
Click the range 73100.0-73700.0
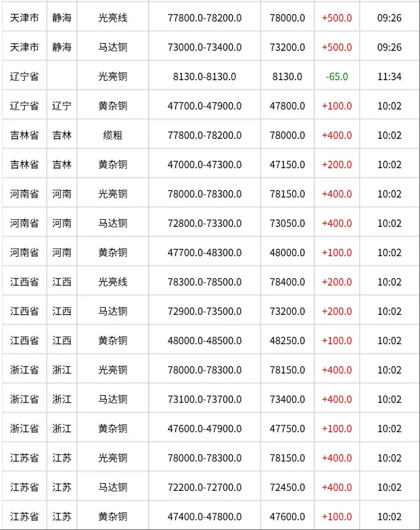coord(205,400)
